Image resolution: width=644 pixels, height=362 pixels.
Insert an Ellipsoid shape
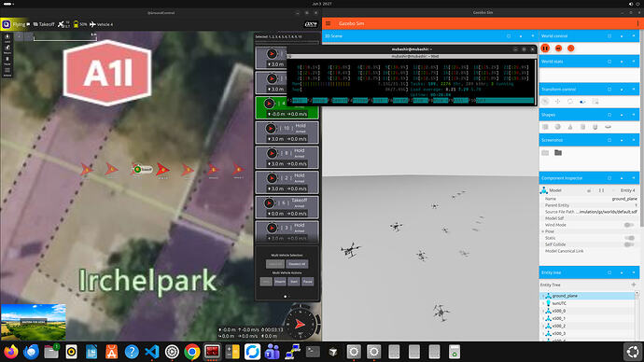click(608, 127)
